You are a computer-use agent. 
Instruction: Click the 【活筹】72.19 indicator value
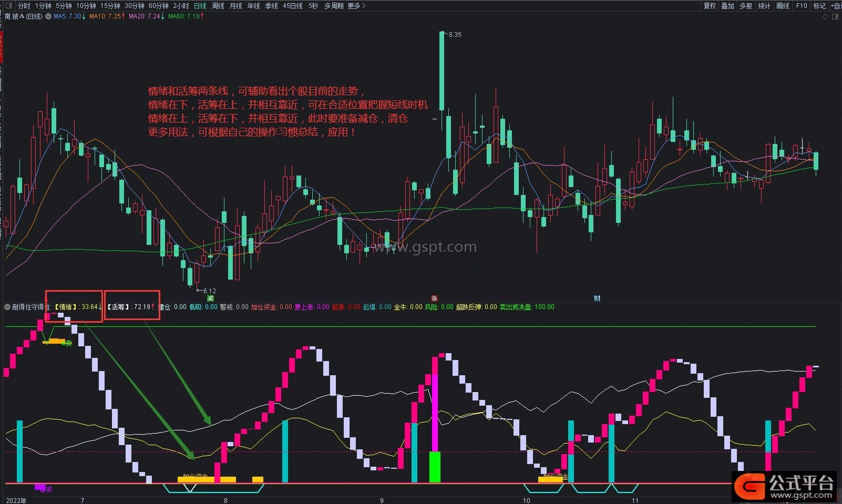coord(131,307)
